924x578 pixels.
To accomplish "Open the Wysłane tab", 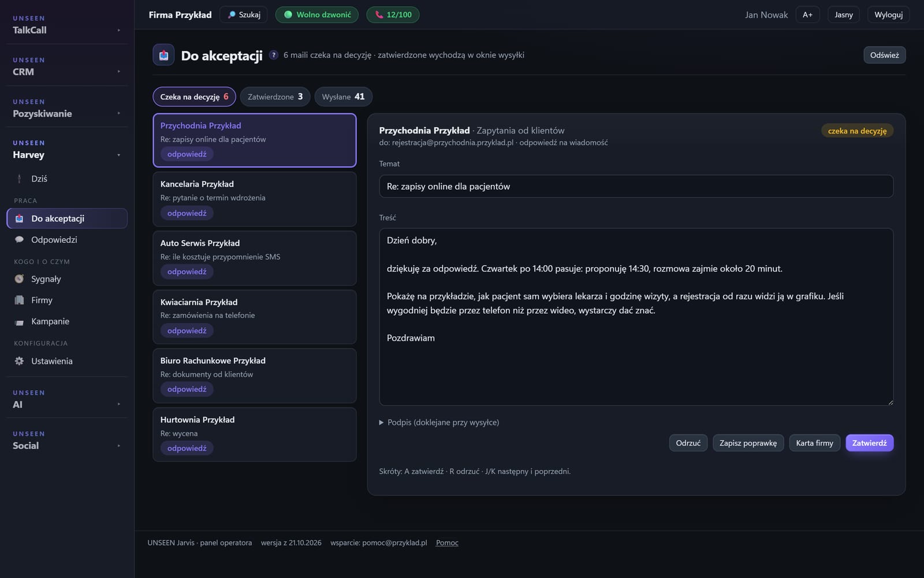I will (343, 97).
